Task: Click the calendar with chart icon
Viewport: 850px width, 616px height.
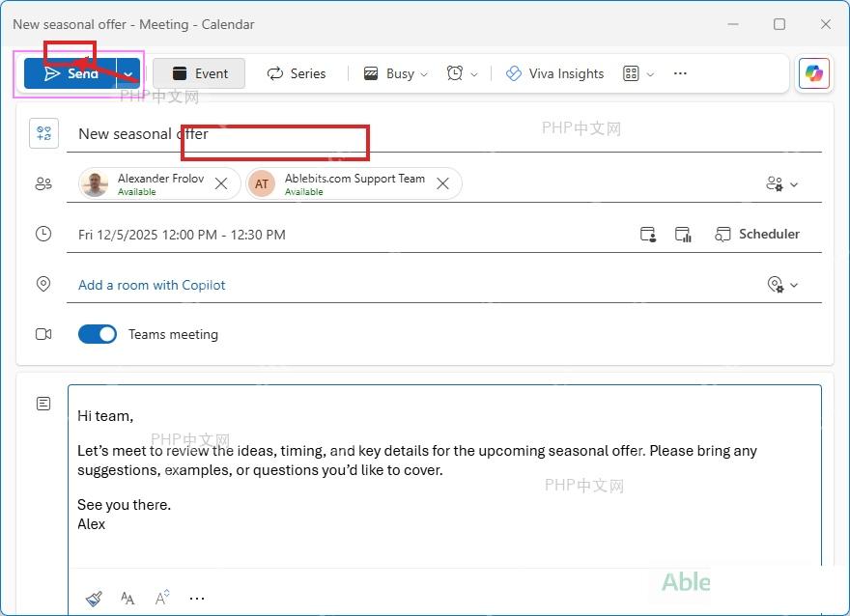Action: 683,234
